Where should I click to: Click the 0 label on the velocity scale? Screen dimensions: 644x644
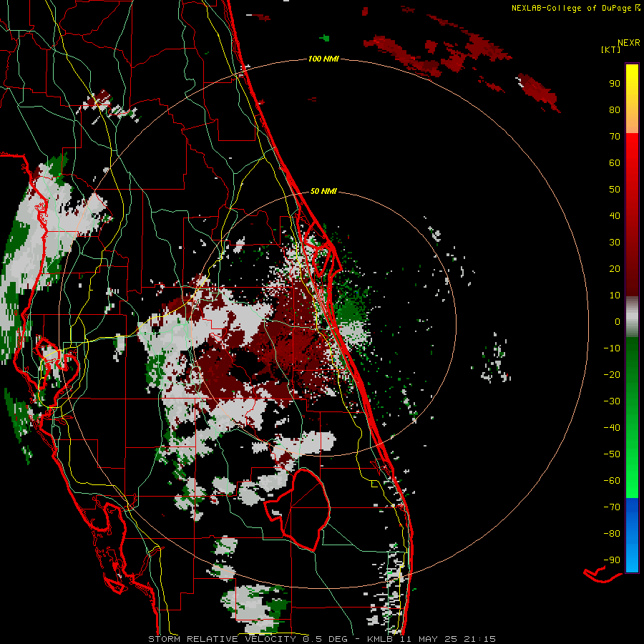pyautogui.click(x=618, y=321)
